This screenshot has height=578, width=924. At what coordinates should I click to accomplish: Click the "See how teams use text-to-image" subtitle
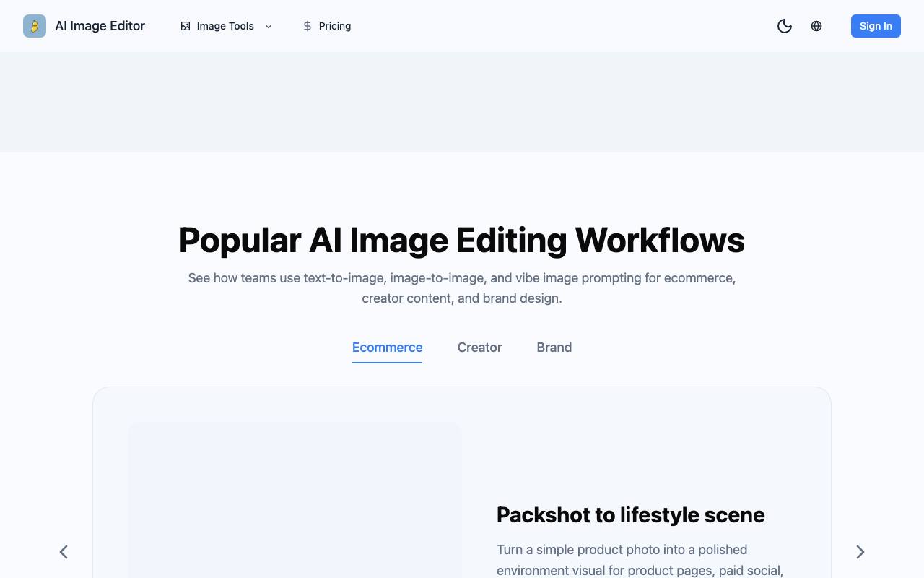coord(462,288)
